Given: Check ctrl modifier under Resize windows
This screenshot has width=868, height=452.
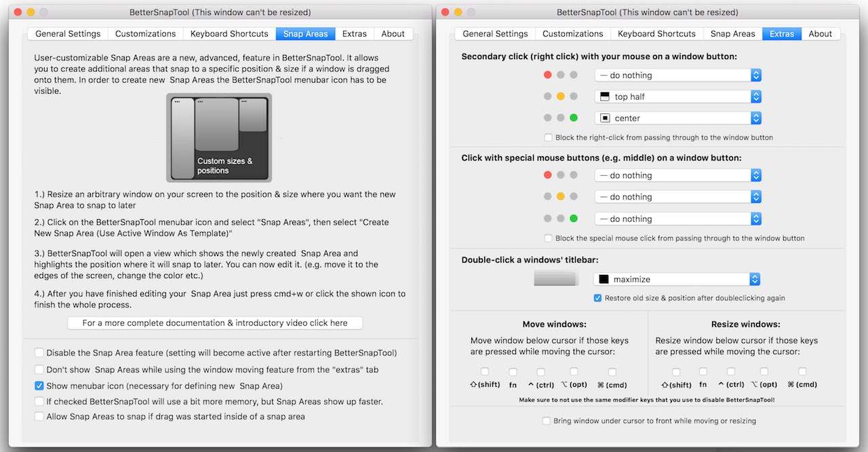Looking at the screenshot, I should pyautogui.click(x=730, y=372).
